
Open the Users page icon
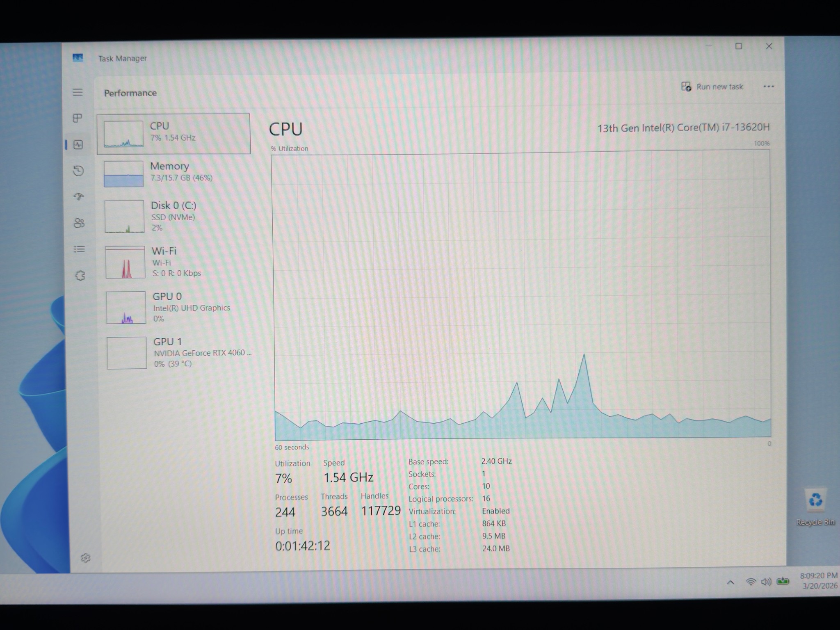(x=79, y=223)
